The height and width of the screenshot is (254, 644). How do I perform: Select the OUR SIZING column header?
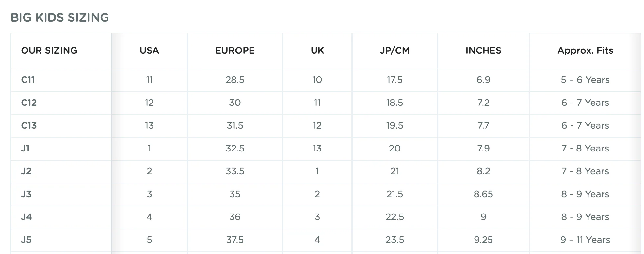(49, 51)
